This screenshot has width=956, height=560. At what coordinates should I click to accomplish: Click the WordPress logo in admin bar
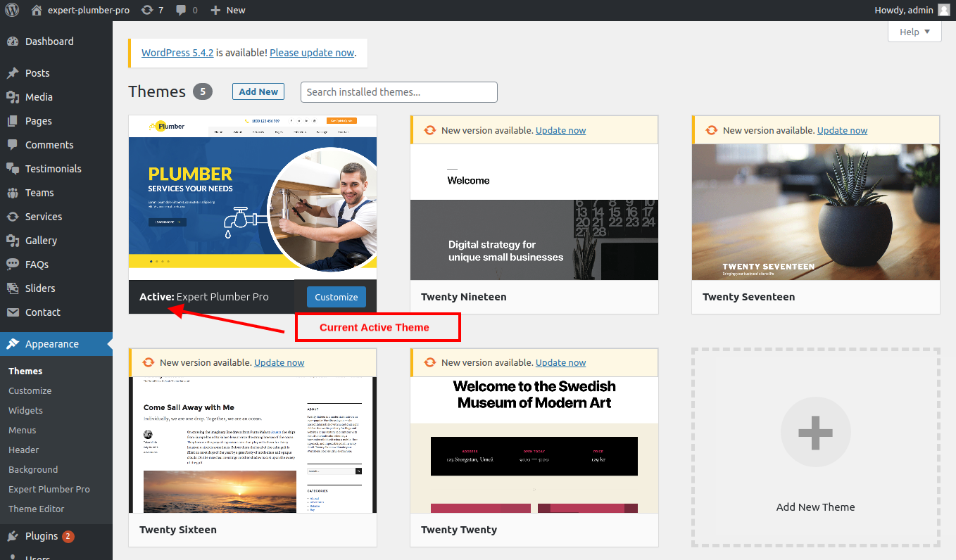[12, 10]
